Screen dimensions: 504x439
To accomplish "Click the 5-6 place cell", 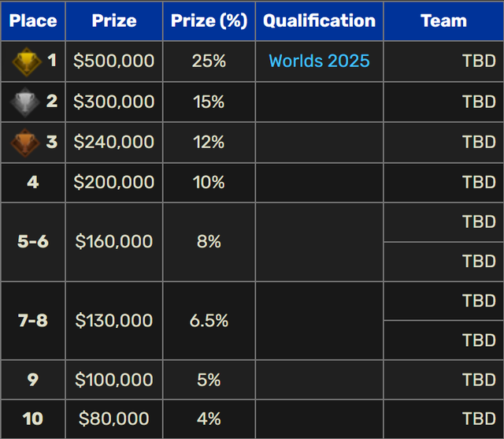I will click(33, 241).
